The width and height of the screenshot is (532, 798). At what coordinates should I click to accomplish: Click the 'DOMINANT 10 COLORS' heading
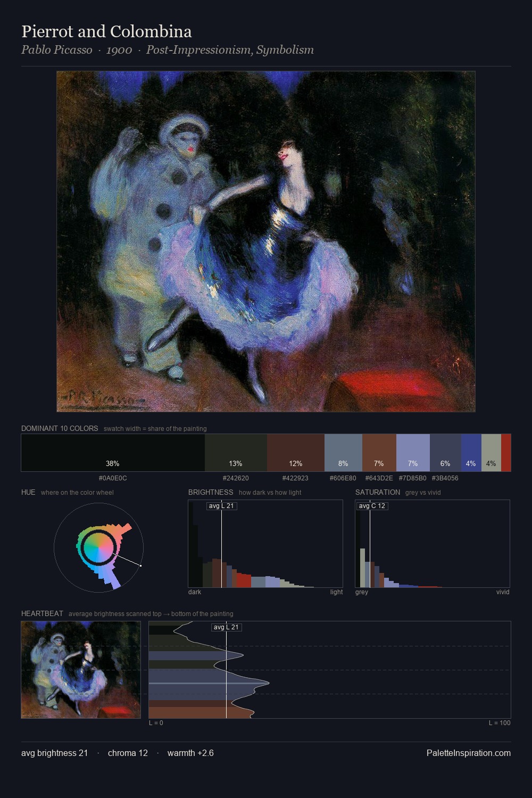60,428
